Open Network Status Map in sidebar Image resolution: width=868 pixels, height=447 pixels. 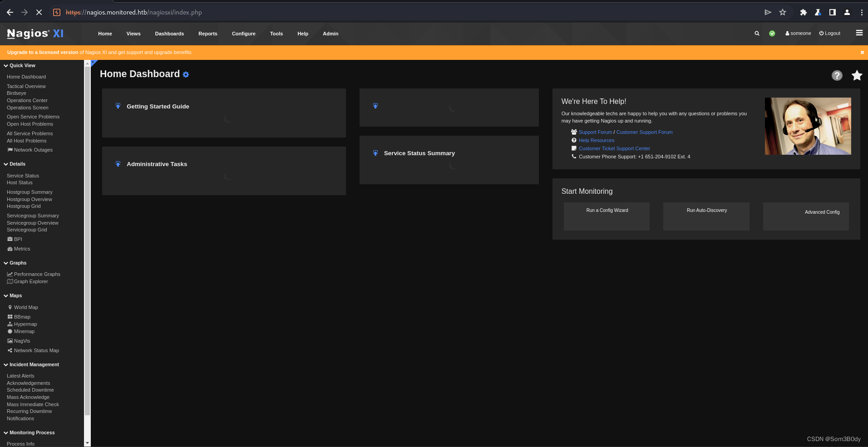[33, 350]
